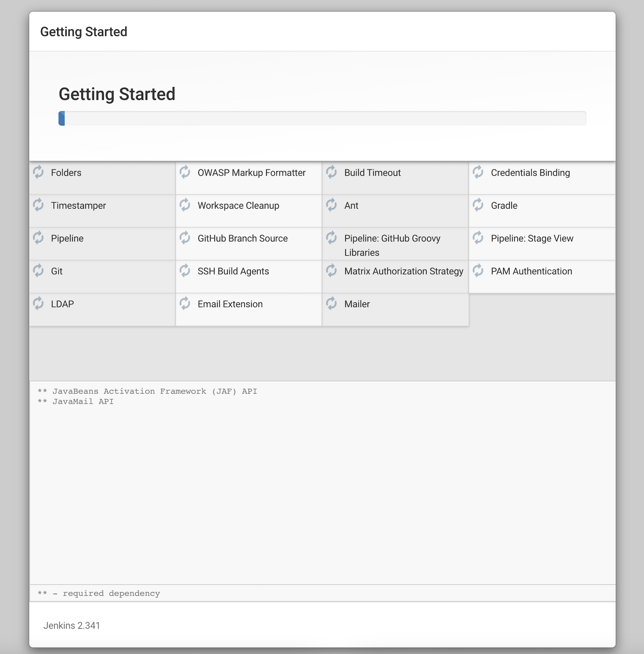This screenshot has height=654, width=644.
Task: Select the Matrix Authorization Strategy label
Action: pyautogui.click(x=404, y=271)
